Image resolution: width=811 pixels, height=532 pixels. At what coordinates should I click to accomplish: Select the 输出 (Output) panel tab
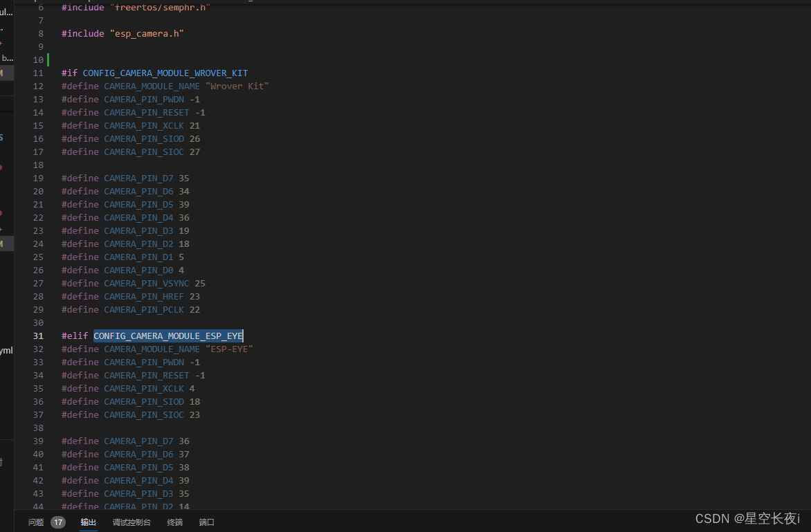coord(88,522)
